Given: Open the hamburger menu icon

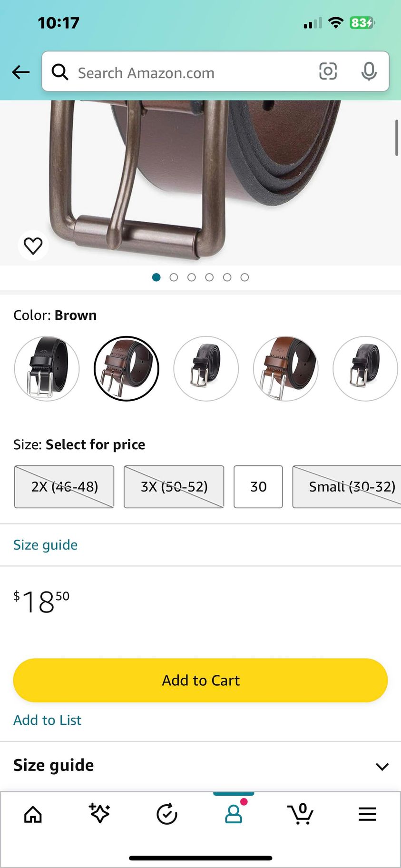Looking at the screenshot, I should point(367,814).
